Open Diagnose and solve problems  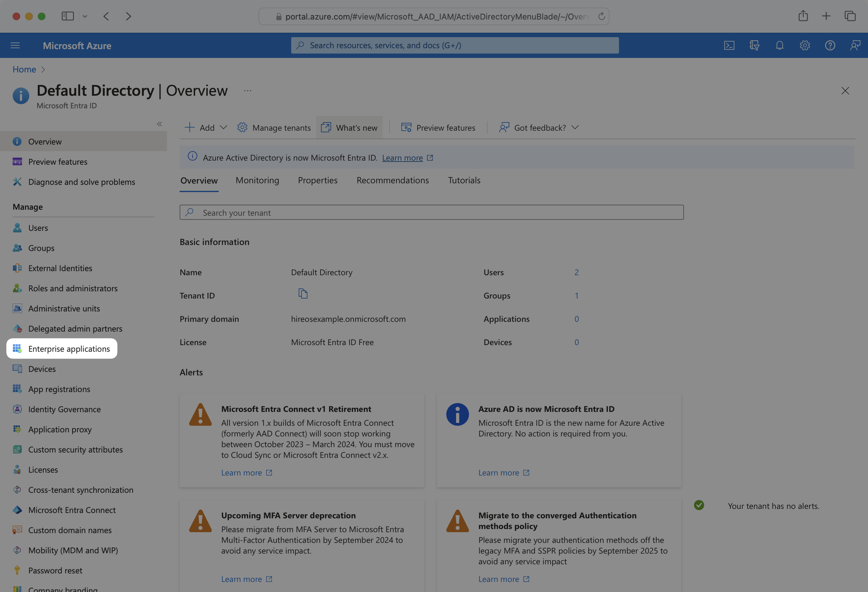[81, 182]
